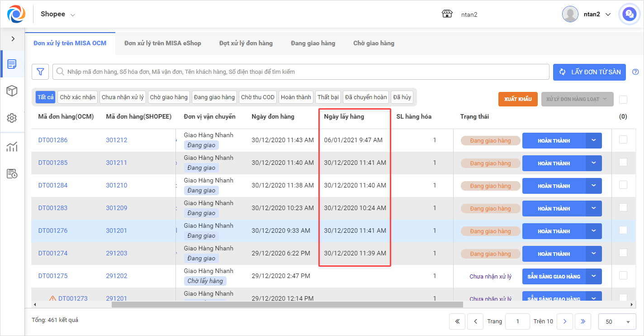Open the reports chart icon in sidebar
Image resolution: width=644 pixels, height=336 pixels.
click(12, 147)
